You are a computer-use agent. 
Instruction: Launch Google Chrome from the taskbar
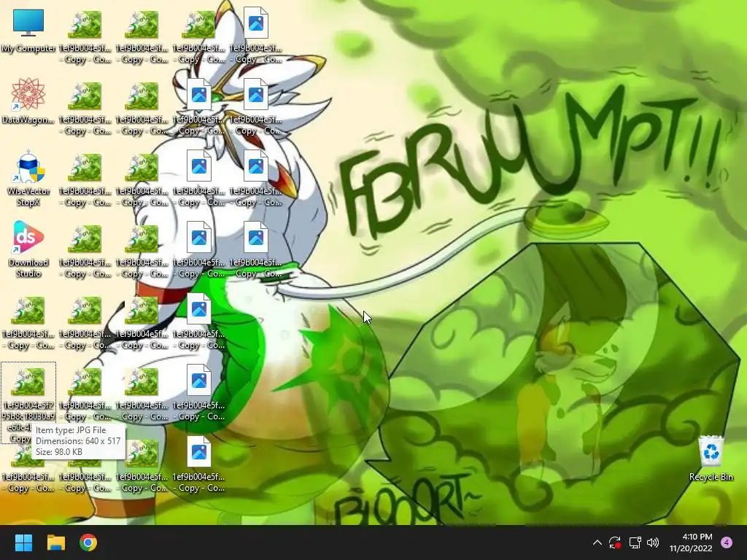coord(88,542)
